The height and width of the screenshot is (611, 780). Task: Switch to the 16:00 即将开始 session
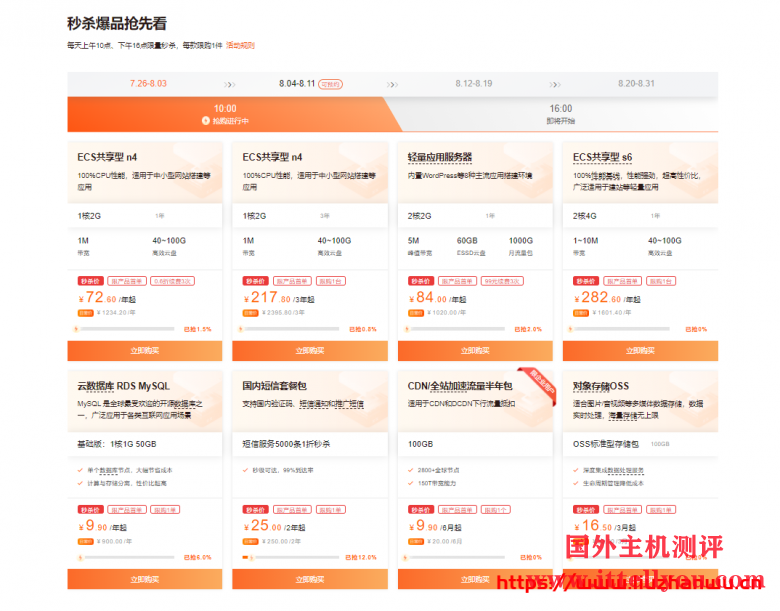click(561, 114)
